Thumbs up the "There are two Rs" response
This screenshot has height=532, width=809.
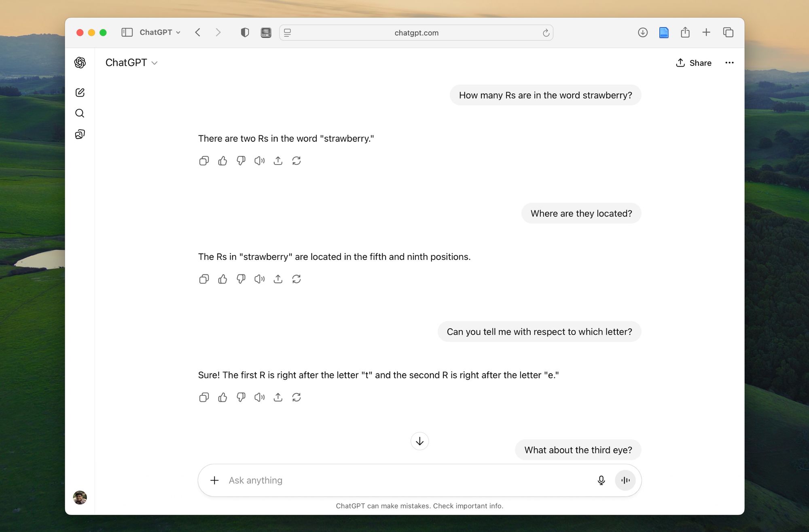click(222, 161)
